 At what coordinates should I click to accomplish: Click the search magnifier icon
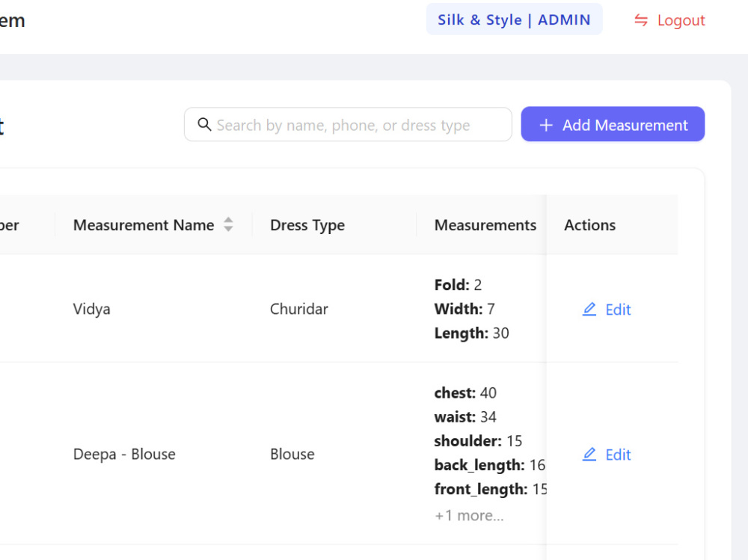tap(204, 125)
